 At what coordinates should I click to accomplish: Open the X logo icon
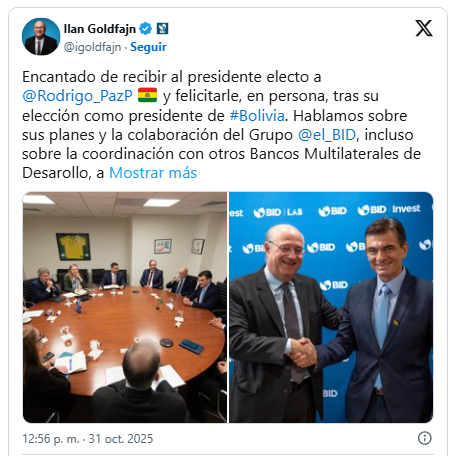tap(424, 28)
